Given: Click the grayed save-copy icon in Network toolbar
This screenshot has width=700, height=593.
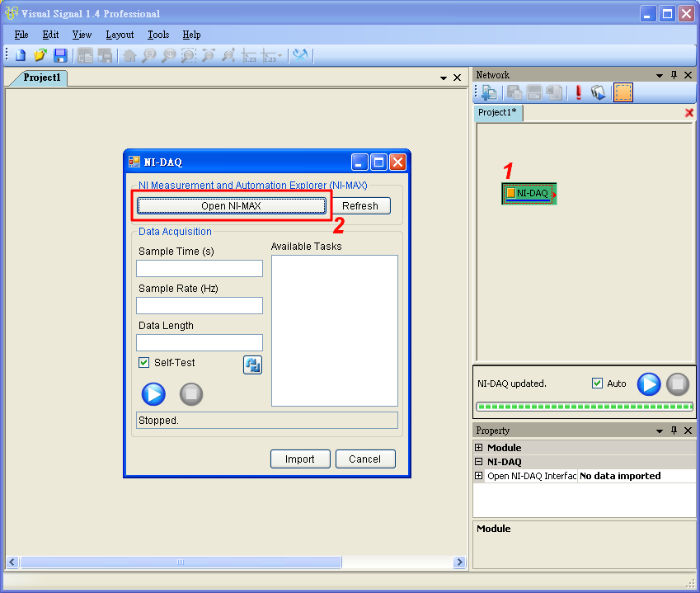Looking at the screenshot, I should (x=514, y=93).
